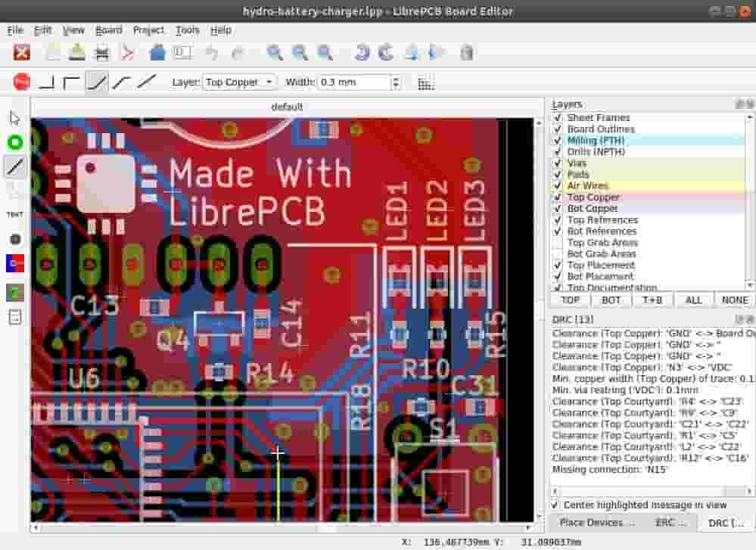Open the Layer dropdown showing Top Copper
This screenshot has height=550, width=756.
coord(239,82)
